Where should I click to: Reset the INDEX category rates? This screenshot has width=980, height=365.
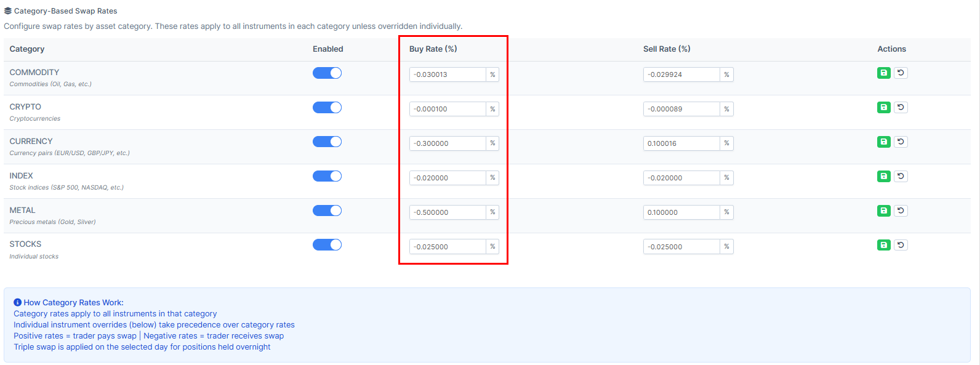click(901, 177)
